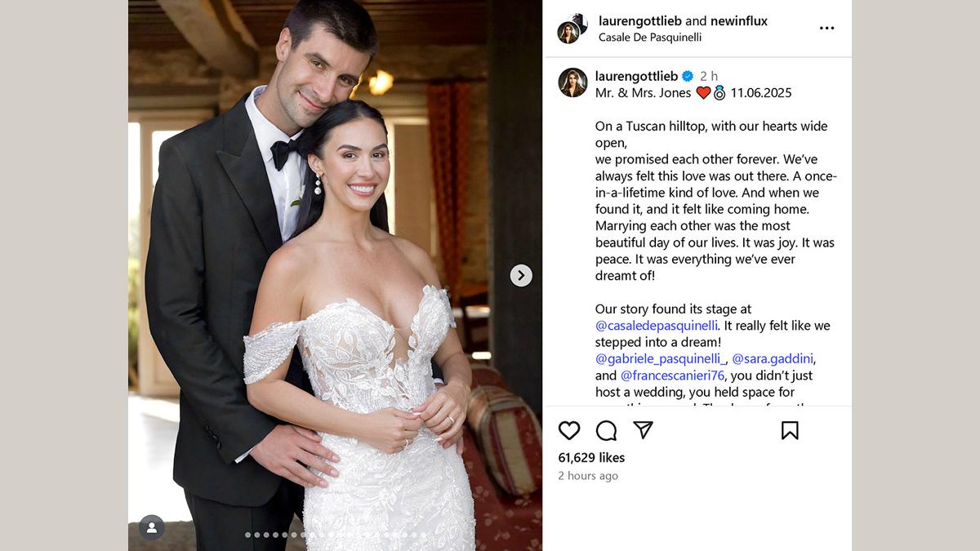The image size is (980, 551).
Task: Click the carousel pagination dots
Action: (x=336, y=535)
